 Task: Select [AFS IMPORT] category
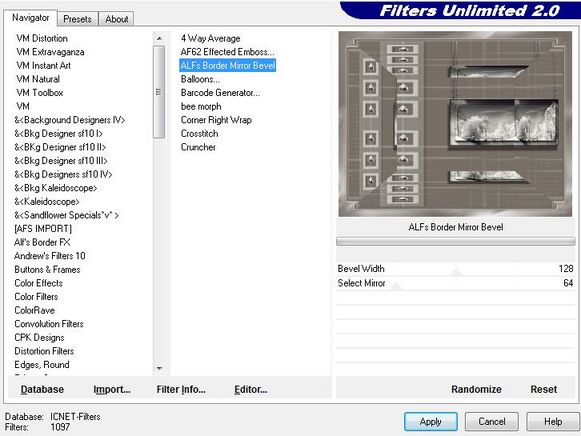click(43, 229)
